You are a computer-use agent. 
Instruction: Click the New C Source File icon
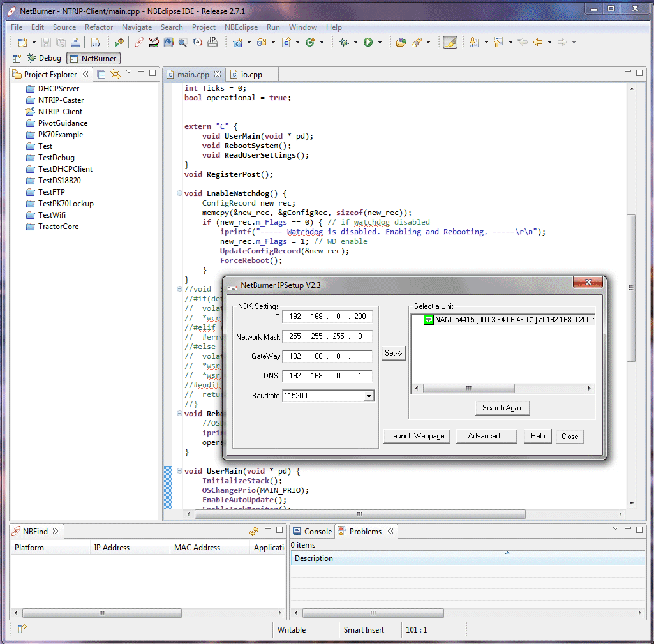286,42
